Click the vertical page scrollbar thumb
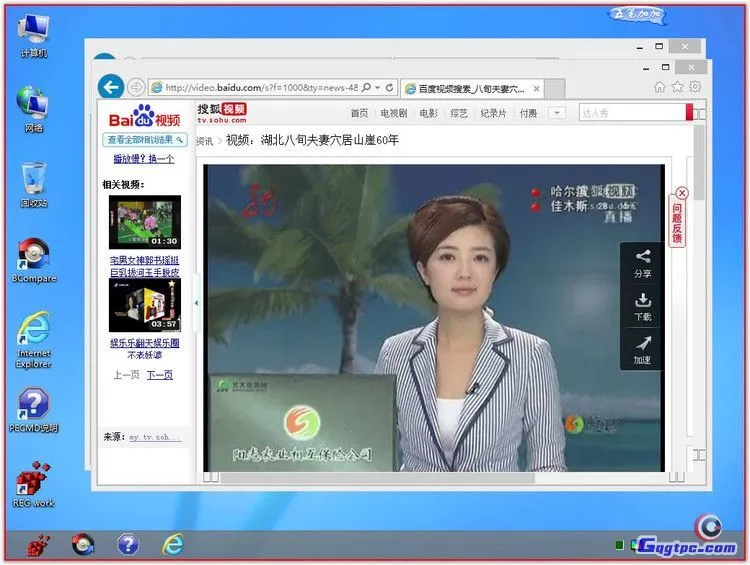This screenshot has height=565, width=750. 699,163
